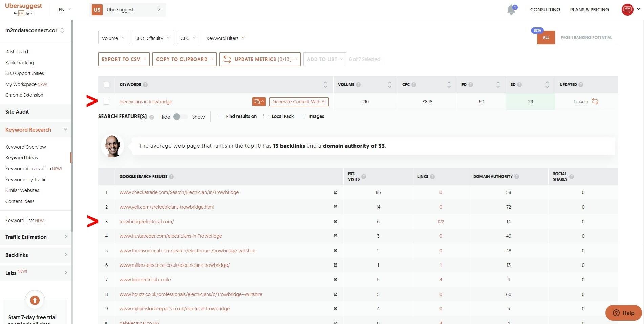
Task: Open the US Ubersuggest project switcher
Action: tap(128, 10)
